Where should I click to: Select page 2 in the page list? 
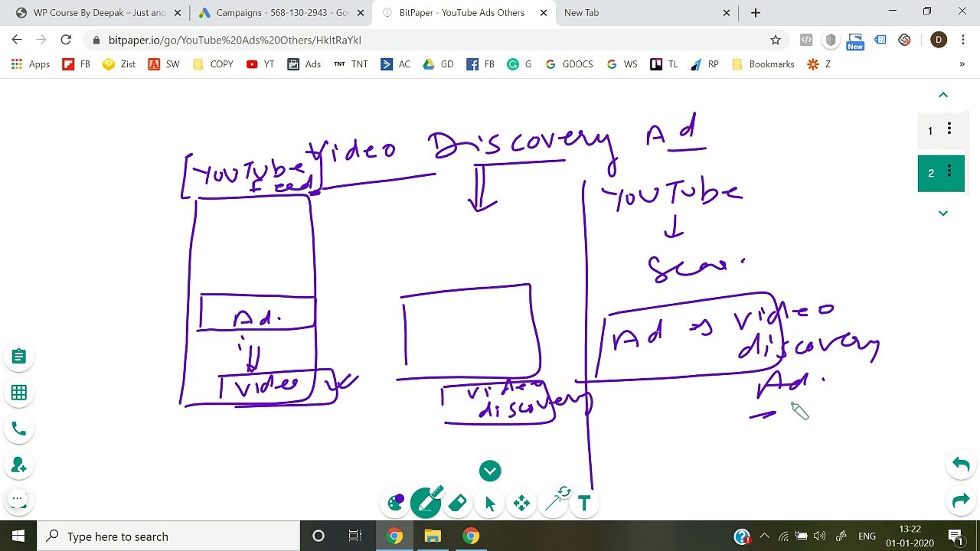click(x=941, y=173)
